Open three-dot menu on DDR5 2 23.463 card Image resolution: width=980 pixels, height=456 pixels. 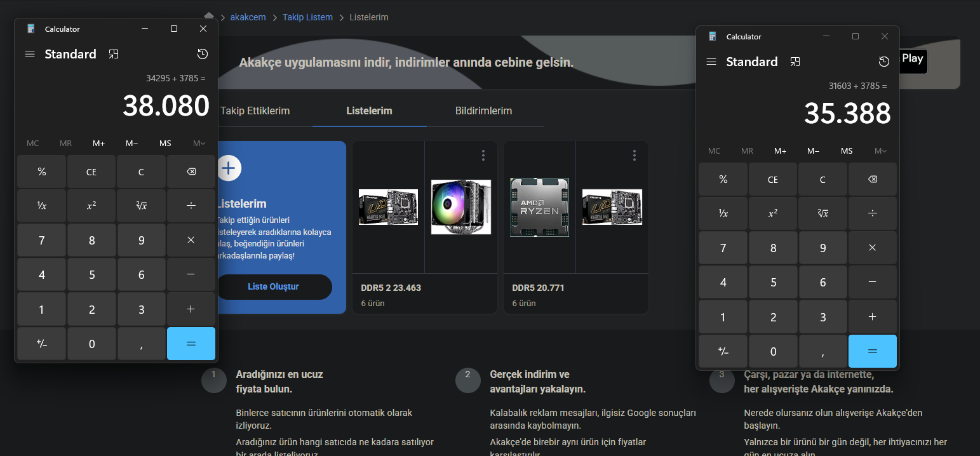click(x=483, y=155)
